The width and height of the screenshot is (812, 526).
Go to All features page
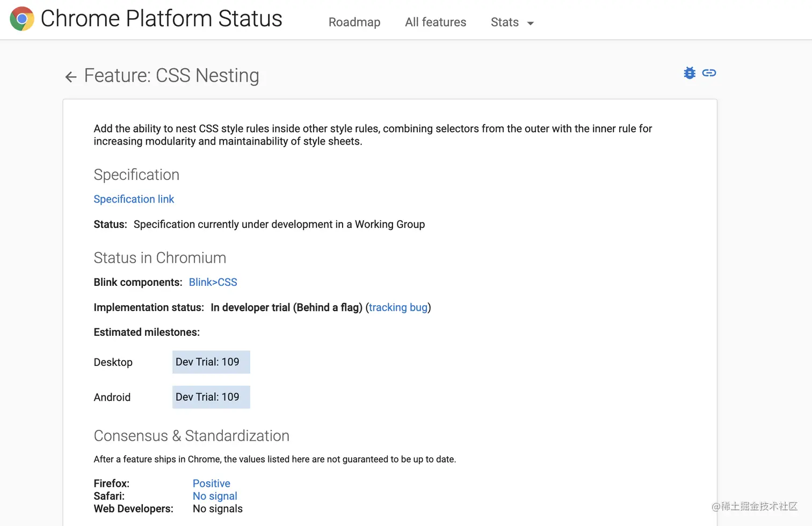[436, 22]
